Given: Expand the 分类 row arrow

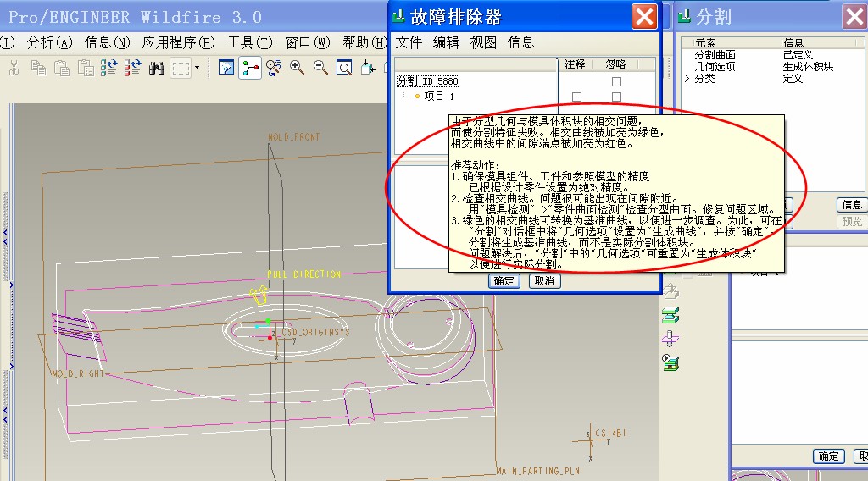Looking at the screenshot, I should (687, 79).
